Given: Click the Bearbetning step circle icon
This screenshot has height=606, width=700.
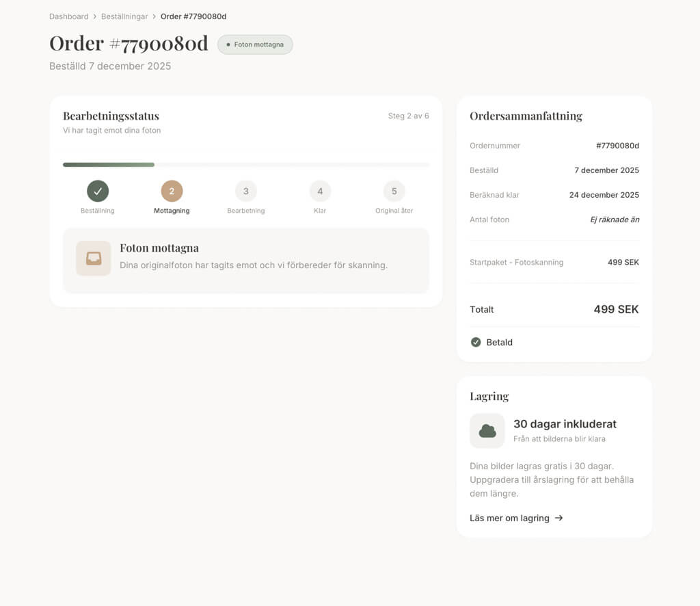Looking at the screenshot, I should coord(245,192).
